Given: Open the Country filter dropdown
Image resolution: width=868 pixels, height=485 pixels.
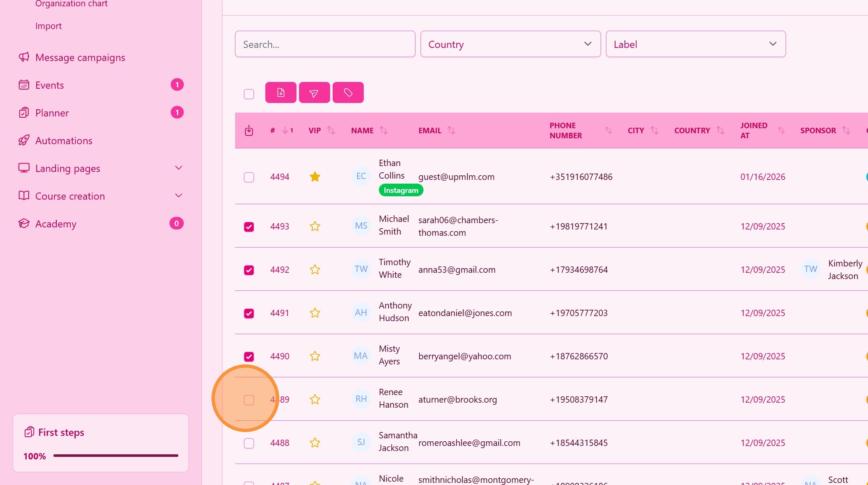Looking at the screenshot, I should tap(510, 44).
